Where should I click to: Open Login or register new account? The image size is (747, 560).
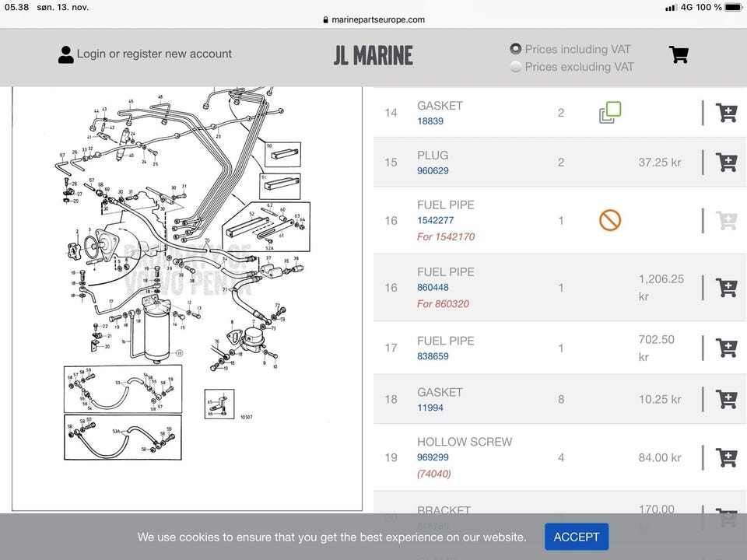coord(154,54)
